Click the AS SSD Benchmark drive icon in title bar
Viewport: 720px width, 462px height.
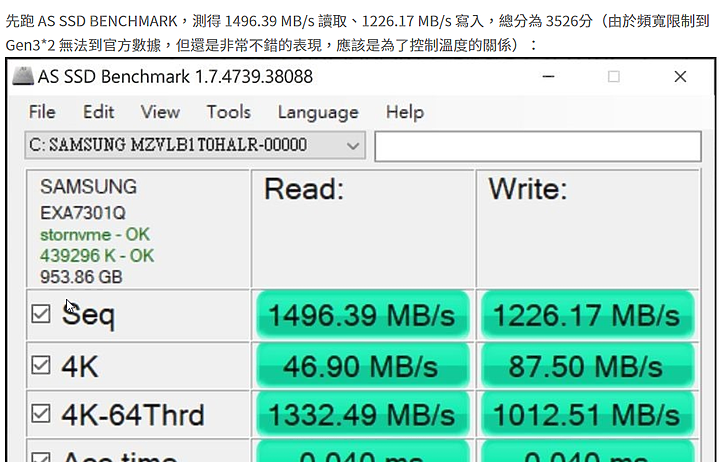click(22, 76)
